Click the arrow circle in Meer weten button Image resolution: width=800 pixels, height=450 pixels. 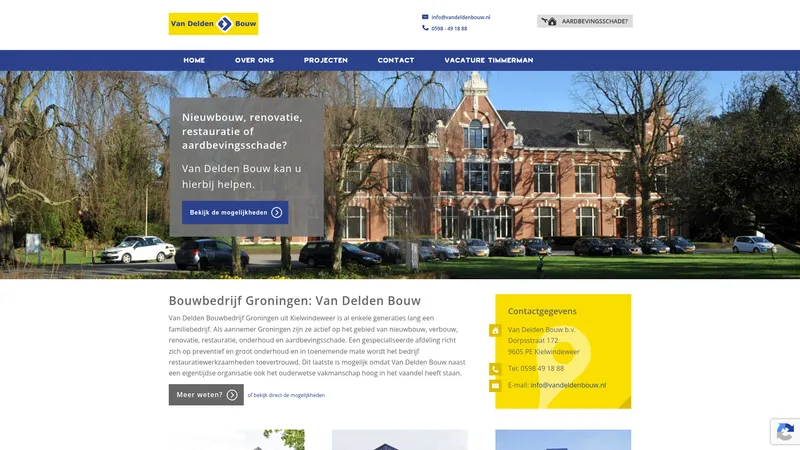coord(232,395)
